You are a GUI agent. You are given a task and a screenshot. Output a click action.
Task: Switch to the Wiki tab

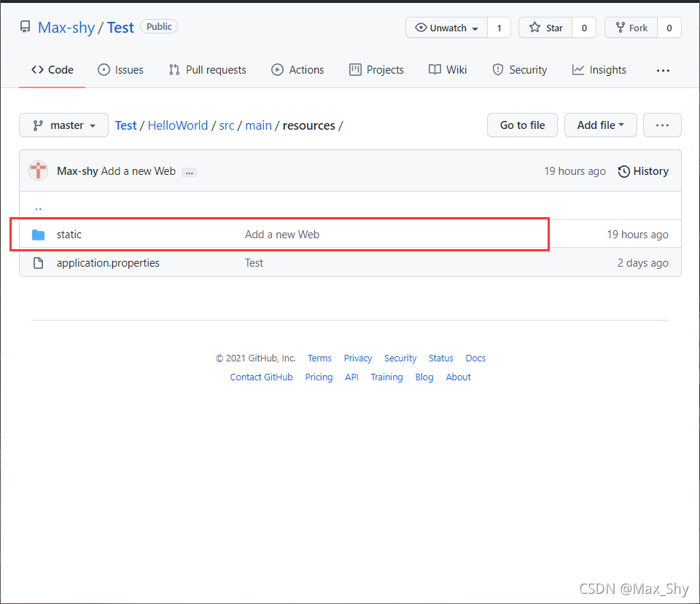448,70
